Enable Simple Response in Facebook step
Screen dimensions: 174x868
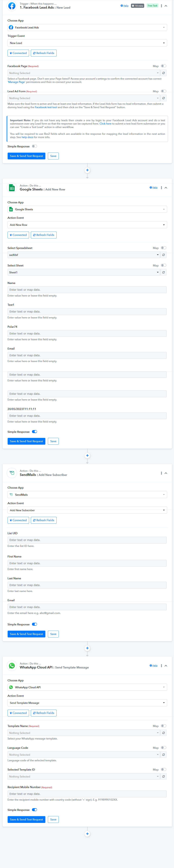point(34,146)
